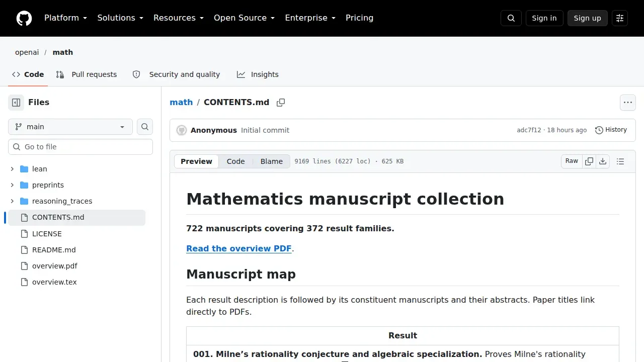Open the main branch selector
The width and height of the screenshot is (644, 362).
click(x=70, y=127)
